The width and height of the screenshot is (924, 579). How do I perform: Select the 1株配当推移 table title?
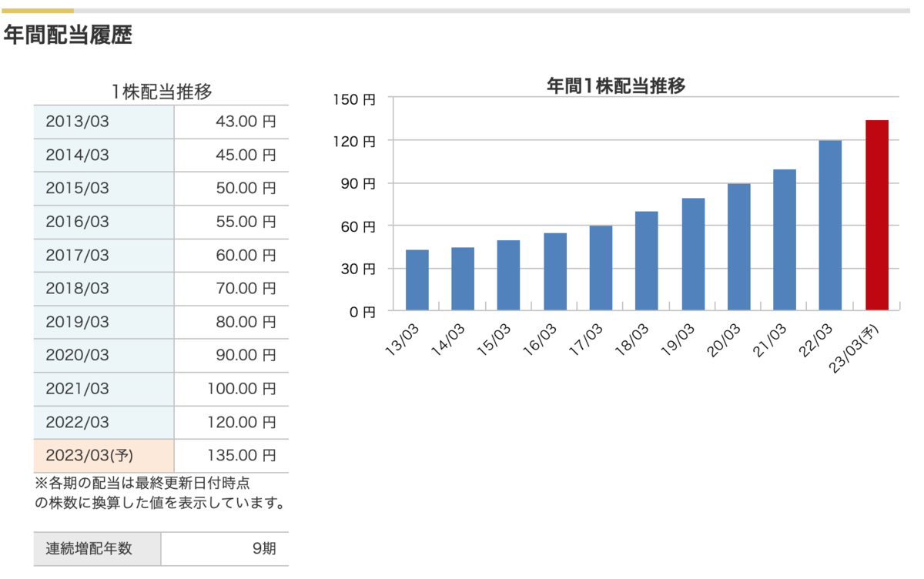pyautogui.click(x=162, y=92)
